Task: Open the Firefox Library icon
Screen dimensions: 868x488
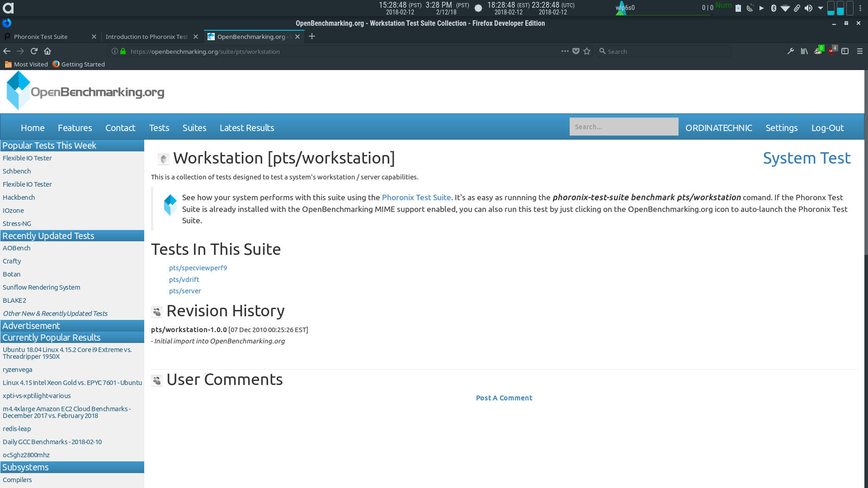Action: (804, 52)
